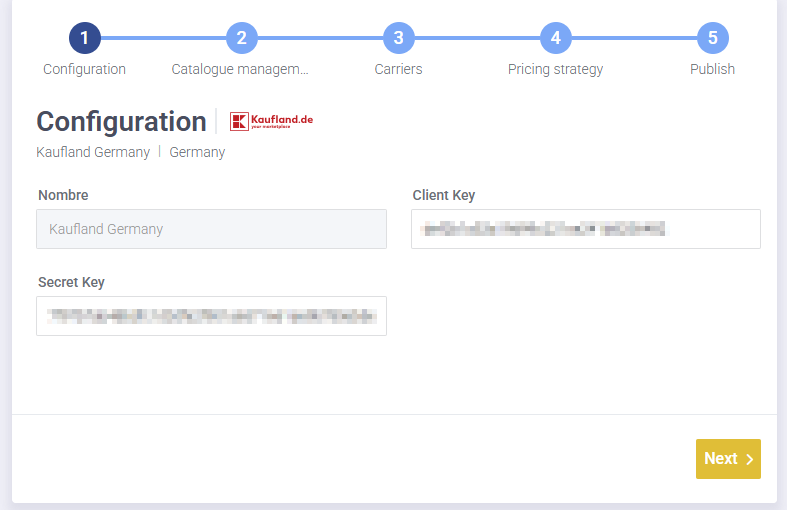The width and height of the screenshot is (787, 510).
Task: Jump to step 2 circle
Action: [241, 38]
